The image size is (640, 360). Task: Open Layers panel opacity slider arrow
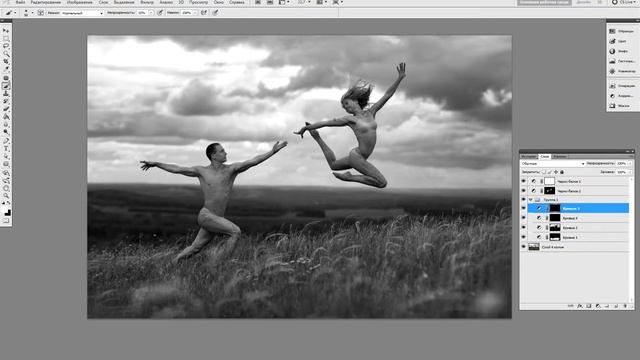click(631, 163)
